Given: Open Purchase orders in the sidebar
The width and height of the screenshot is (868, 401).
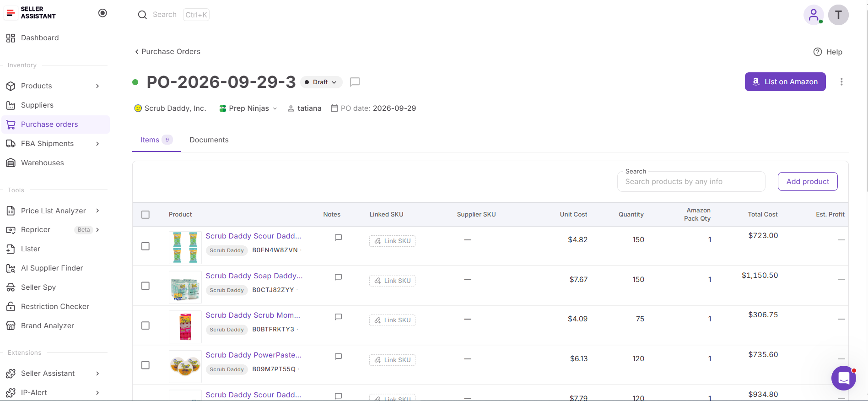Looking at the screenshot, I should click(x=55, y=125).
